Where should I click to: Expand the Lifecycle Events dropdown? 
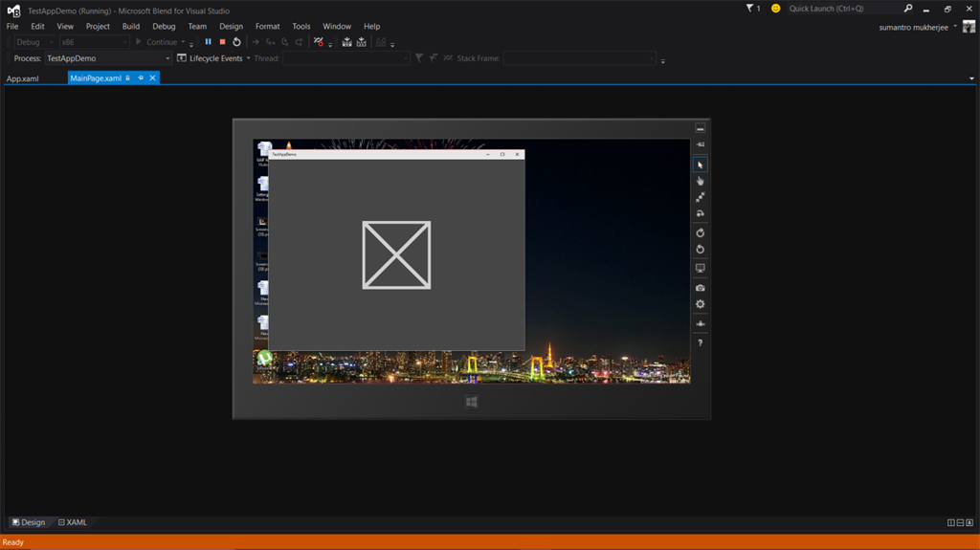(x=248, y=58)
